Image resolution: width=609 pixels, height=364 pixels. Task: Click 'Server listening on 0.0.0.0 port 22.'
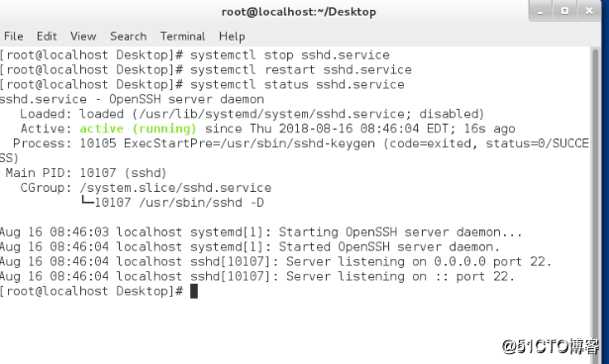point(419,261)
